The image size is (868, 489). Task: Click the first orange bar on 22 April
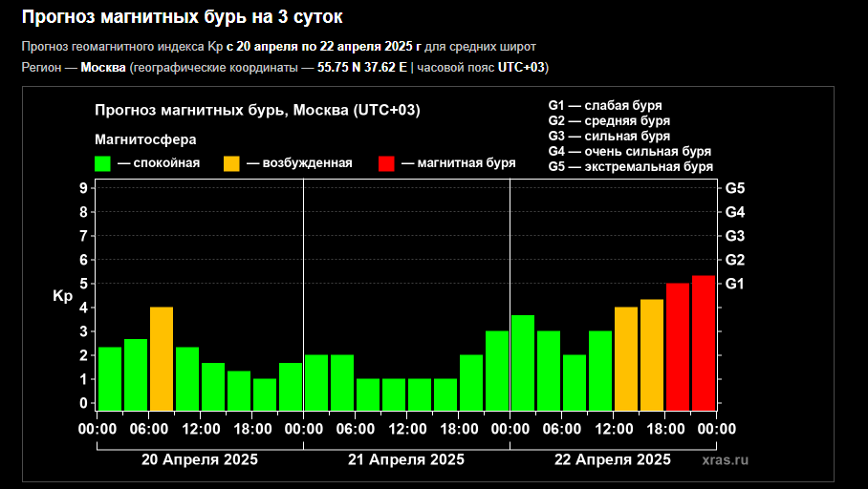(626, 358)
